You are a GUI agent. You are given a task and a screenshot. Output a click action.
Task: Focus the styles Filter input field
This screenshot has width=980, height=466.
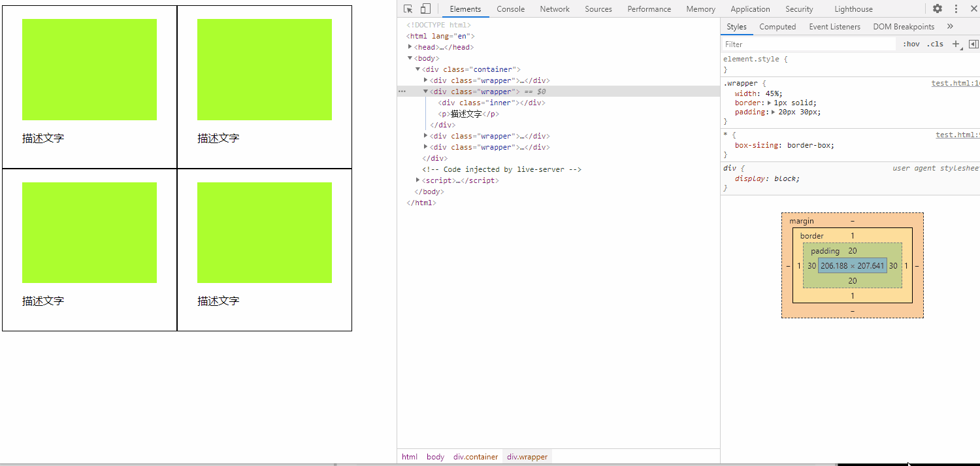(809, 44)
